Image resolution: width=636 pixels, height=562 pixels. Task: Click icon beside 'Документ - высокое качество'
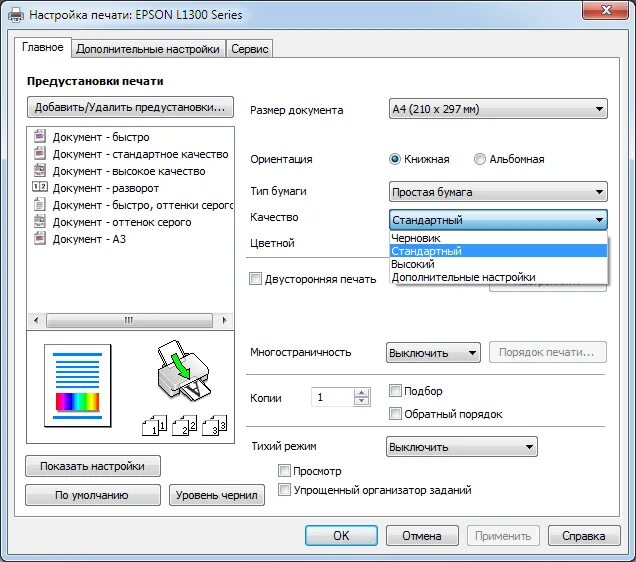coord(39,170)
